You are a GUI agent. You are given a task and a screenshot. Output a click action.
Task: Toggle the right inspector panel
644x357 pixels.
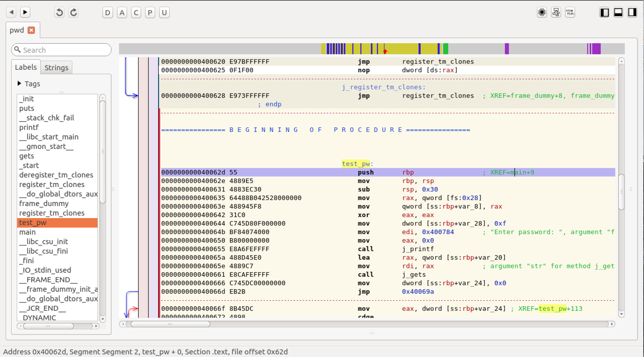point(632,13)
